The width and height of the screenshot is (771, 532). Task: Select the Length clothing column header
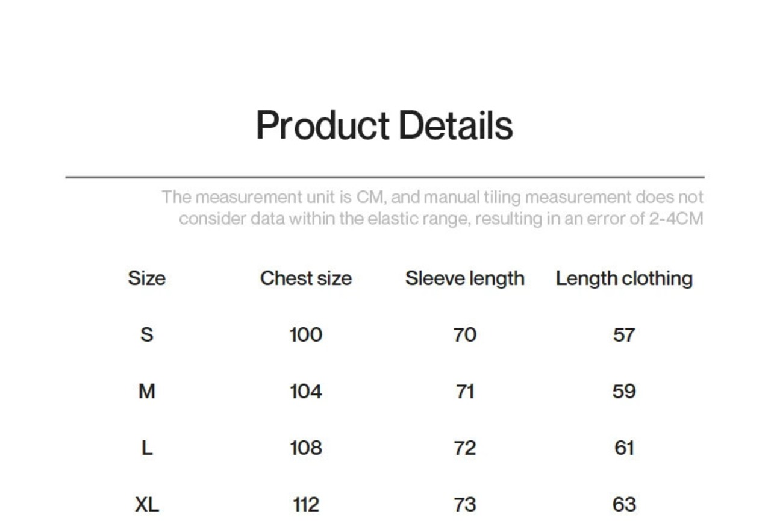point(624,278)
